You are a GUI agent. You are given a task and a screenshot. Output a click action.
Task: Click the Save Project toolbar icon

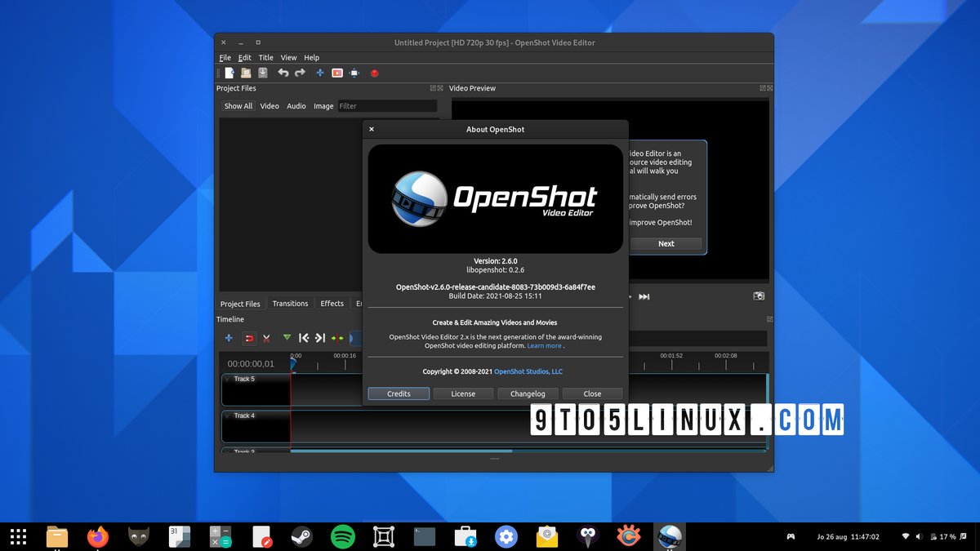tap(263, 73)
